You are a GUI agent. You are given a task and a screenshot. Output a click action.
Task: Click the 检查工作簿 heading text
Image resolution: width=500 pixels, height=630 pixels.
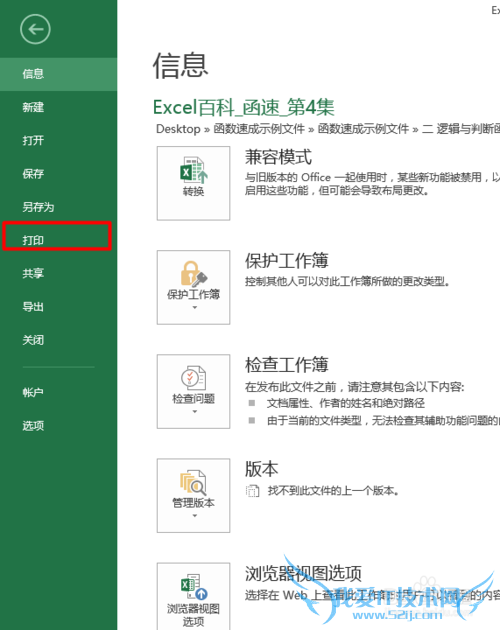point(287,365)
